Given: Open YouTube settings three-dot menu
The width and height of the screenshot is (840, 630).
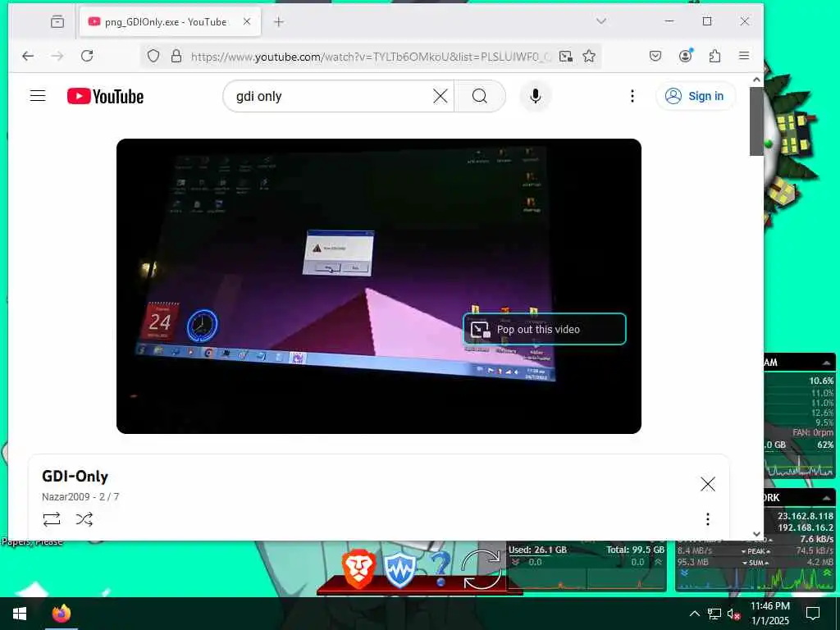Looking at the screenshot, I should click(632, 97).
